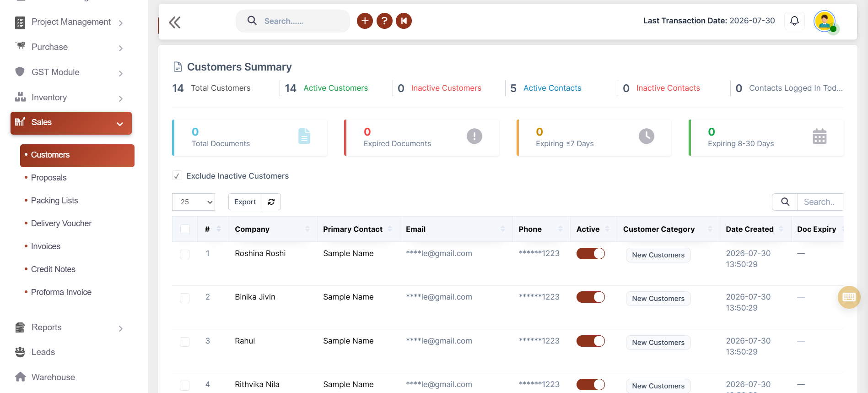Filter by Active Customers link

pos(336,88)
